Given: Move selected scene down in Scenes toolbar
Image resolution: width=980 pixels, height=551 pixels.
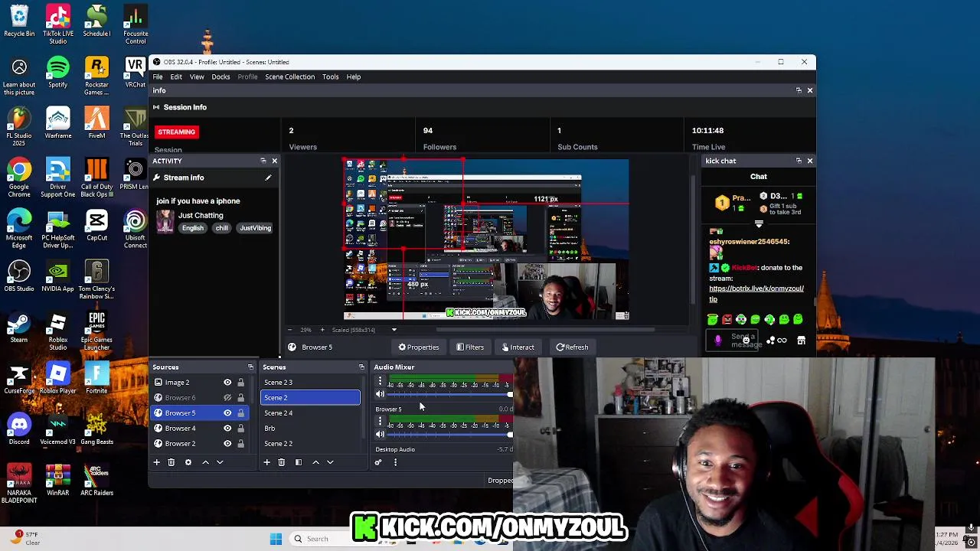Looking at the screenshot, I should tap(330, 462).
